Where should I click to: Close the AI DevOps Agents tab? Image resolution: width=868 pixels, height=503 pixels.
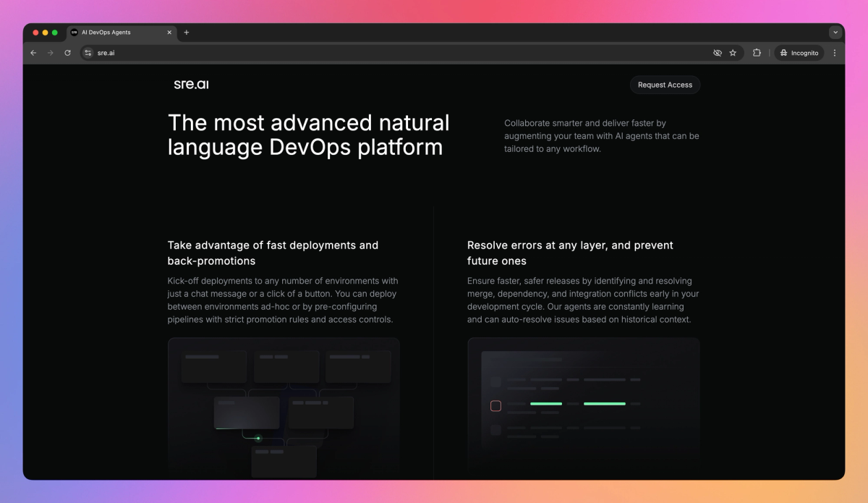tap(169, 33)
